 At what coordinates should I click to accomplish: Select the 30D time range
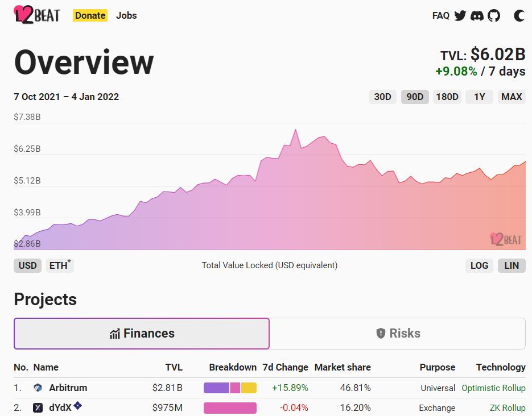tap(382, 97)
